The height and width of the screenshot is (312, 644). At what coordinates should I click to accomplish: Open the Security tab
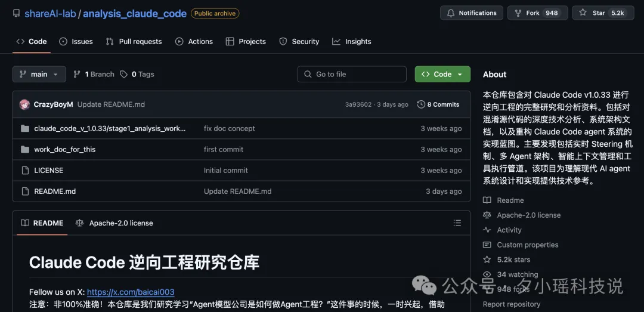tap(299, 42)
